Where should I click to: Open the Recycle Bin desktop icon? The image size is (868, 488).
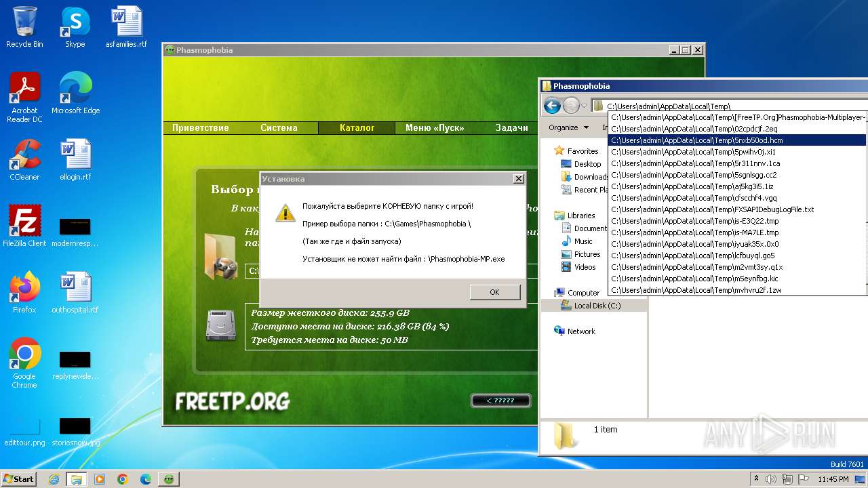(x=24, y=27)
